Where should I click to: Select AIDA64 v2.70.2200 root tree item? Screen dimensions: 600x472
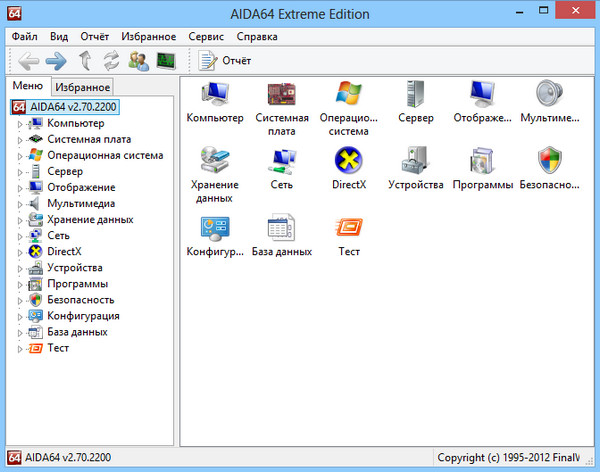72,107
